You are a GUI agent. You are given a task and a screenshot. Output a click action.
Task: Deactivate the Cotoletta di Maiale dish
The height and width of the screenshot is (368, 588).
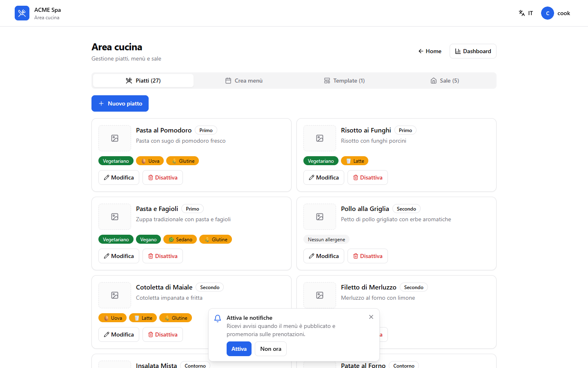coord(163,334)
